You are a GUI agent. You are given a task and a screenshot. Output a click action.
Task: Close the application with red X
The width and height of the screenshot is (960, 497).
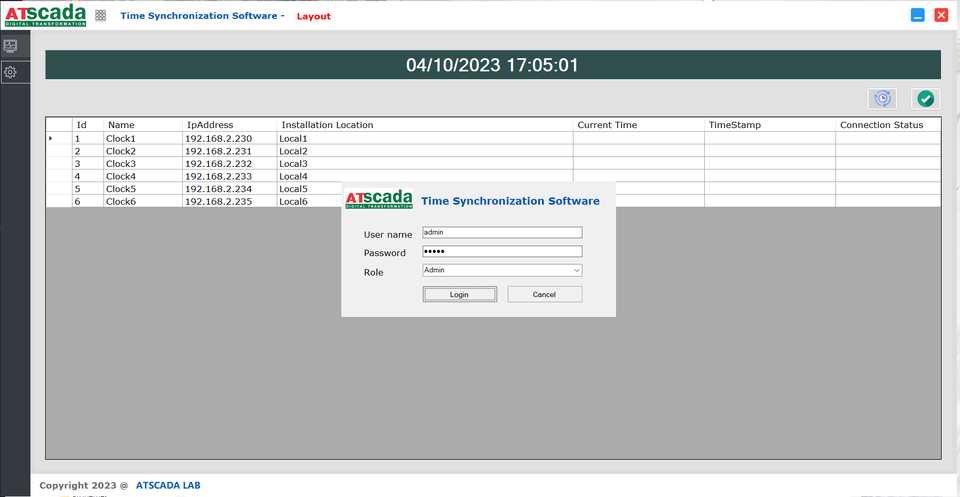tap(941, 16)
